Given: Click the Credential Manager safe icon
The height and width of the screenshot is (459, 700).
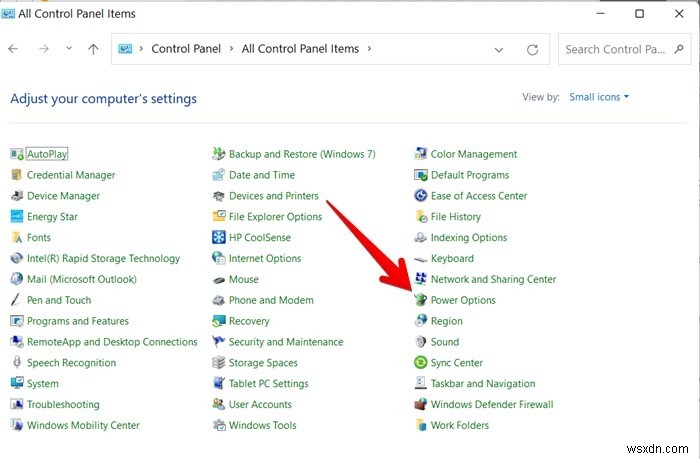Looking at the screenshot, I should click(x=17, y=175).
